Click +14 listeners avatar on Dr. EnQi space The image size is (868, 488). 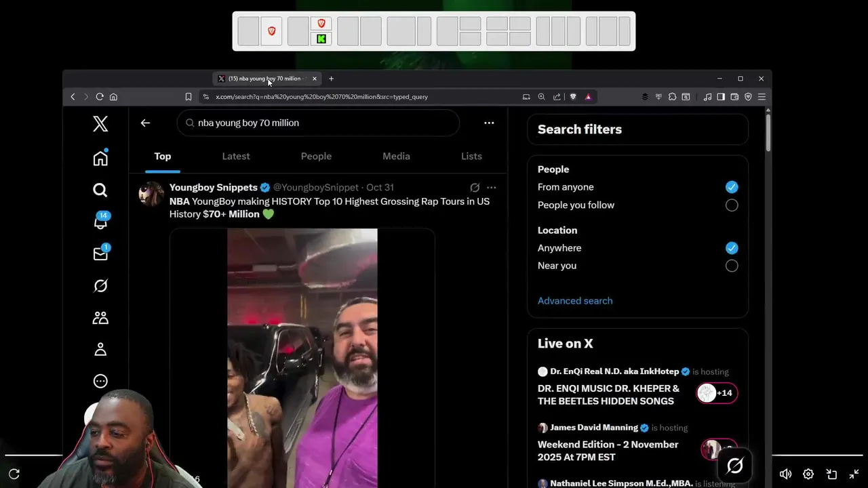717,393
